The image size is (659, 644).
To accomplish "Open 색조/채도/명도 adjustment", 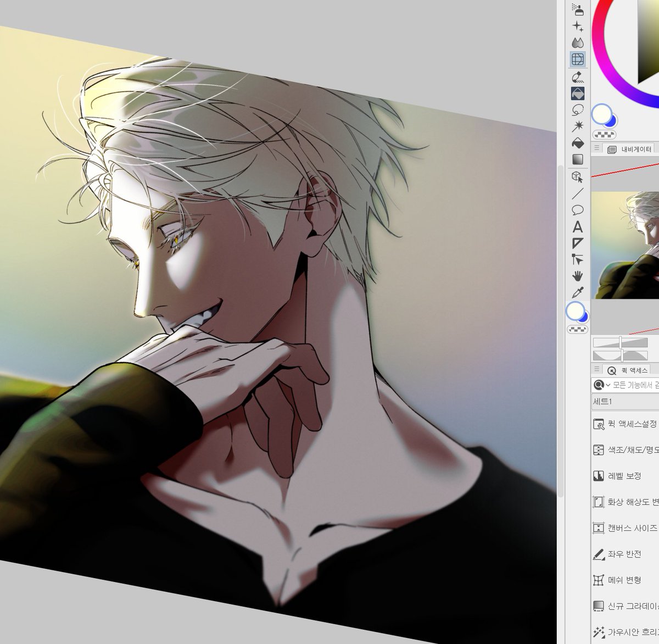I will tap(625, 450).
